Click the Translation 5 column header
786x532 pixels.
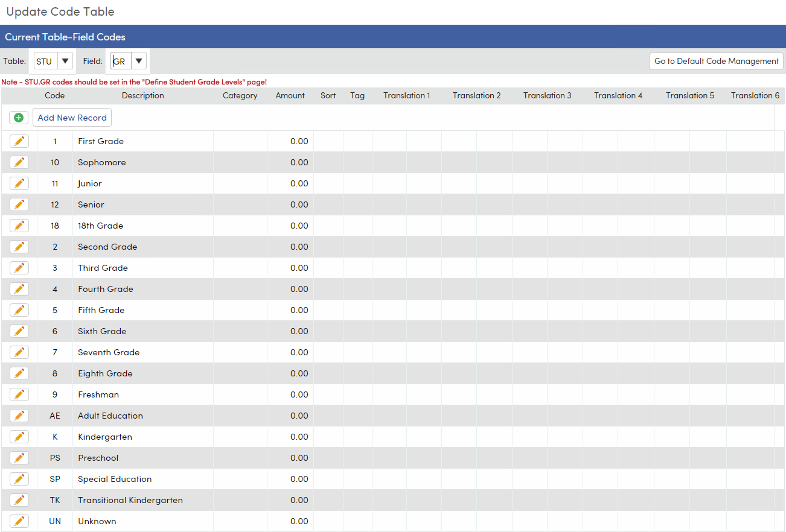690,95
